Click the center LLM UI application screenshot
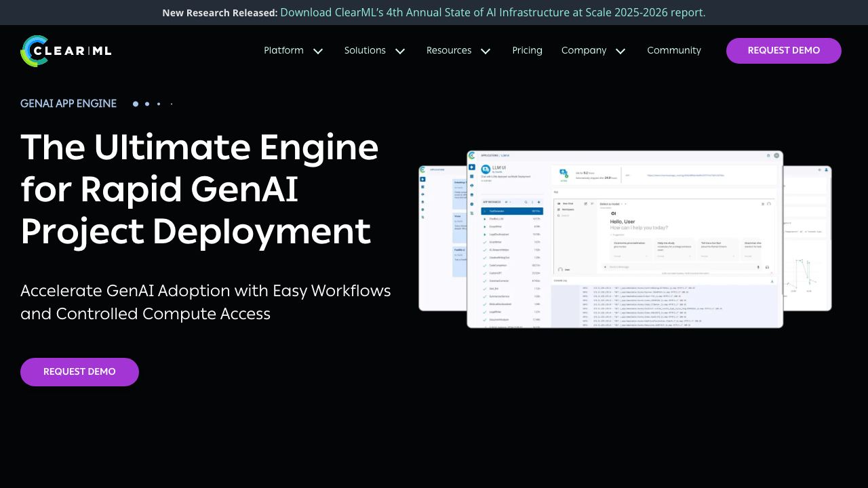This screenshot has width=868, height=488. (625, 239)
